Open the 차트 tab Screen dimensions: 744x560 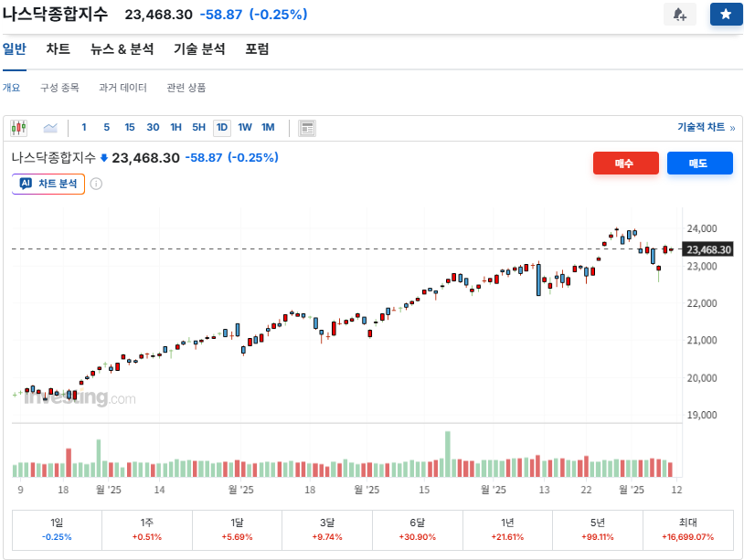(58, 48)
